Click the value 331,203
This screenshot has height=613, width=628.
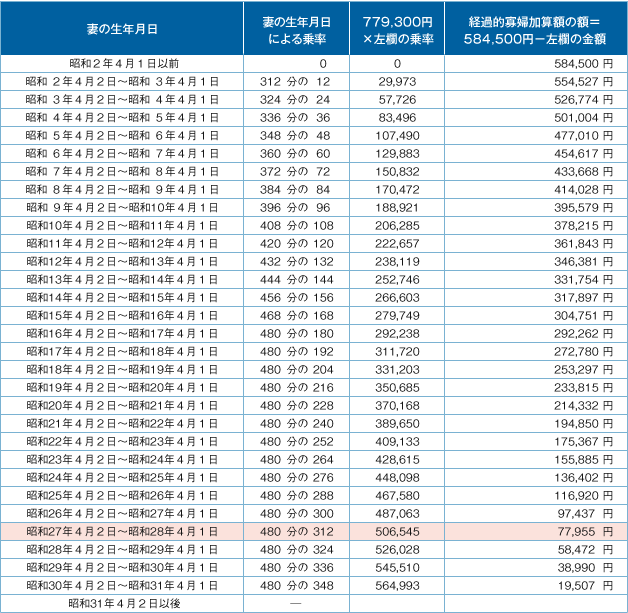click(x=397, y=370)
